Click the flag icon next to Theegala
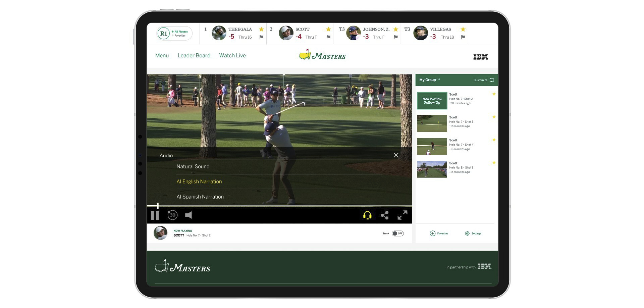 (x=261, y=37)
